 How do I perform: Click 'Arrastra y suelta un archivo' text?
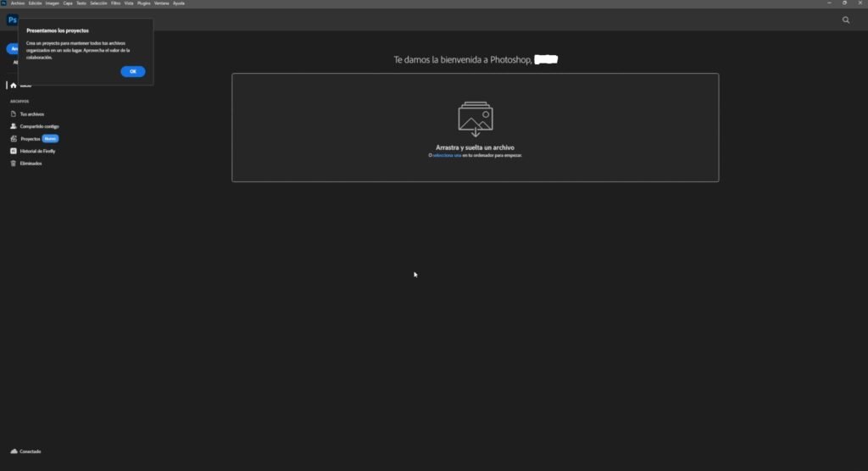click(475, 147)
